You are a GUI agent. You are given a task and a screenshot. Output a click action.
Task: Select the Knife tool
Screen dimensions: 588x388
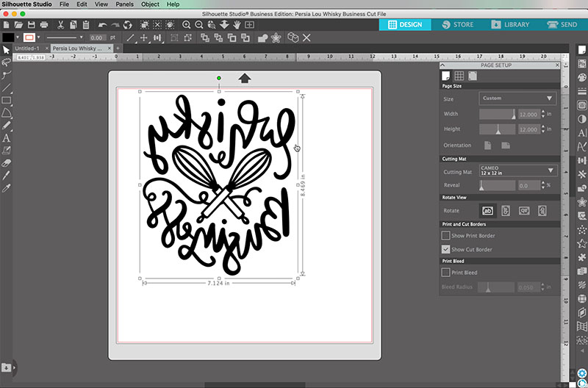click(x=6, y=176)
